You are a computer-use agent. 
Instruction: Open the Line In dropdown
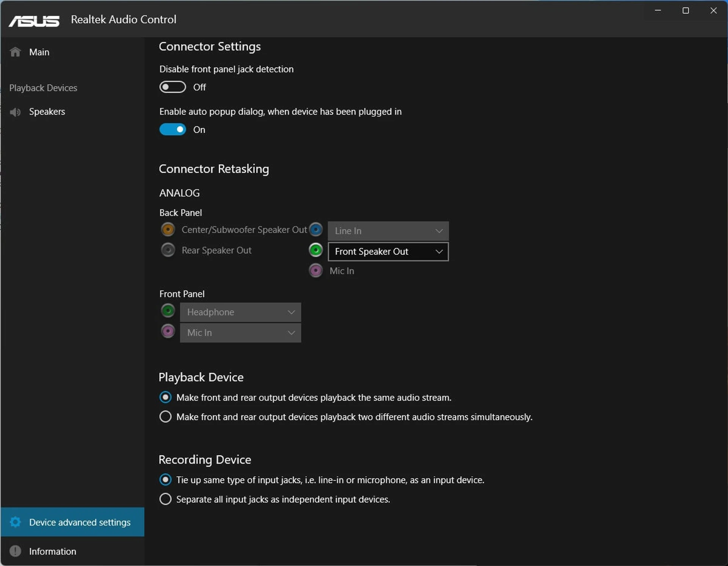pos(388,231)
